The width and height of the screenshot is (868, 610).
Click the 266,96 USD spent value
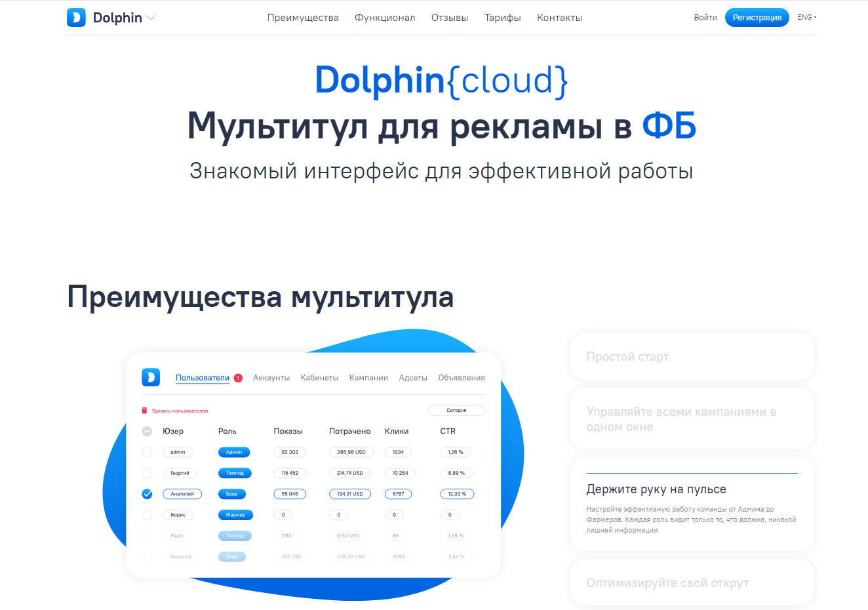351,452
